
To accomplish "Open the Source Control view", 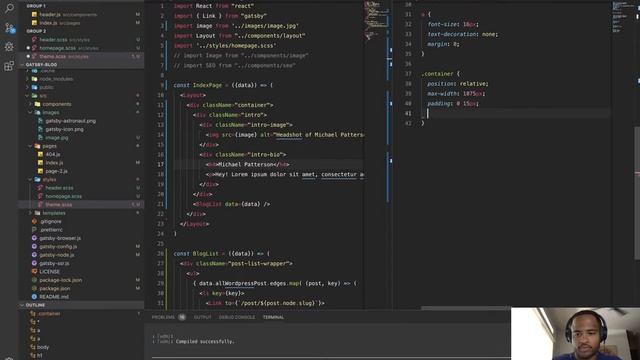I will 9,28.
